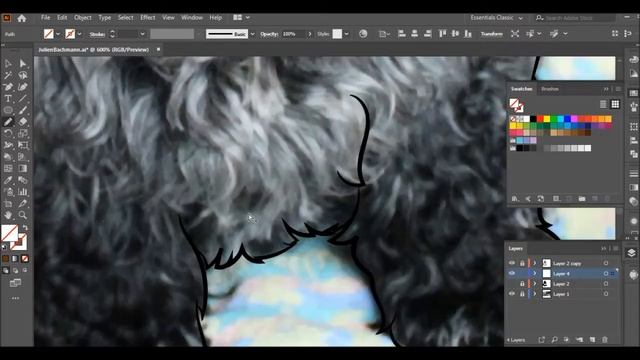The height and width of the screenshot is (360, 640).
Task: Select the Selection tool arrow
Action: [8, 63]
